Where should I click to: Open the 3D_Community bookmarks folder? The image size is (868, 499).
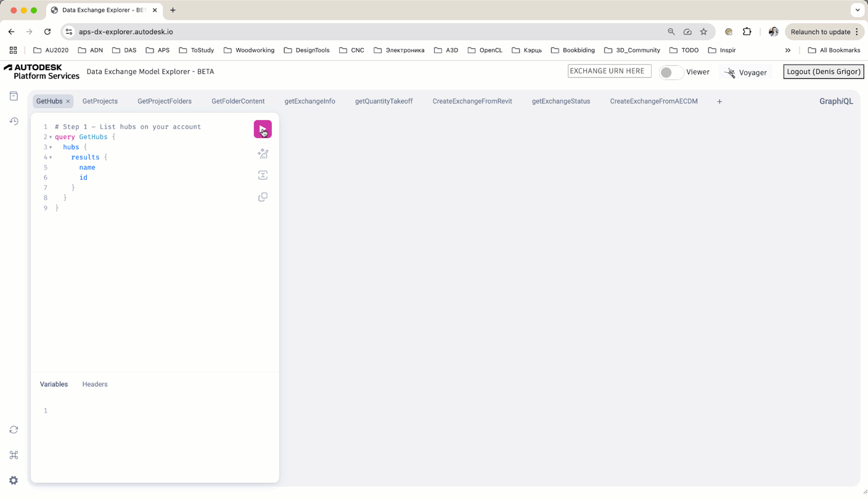click(x=632, y=51)
